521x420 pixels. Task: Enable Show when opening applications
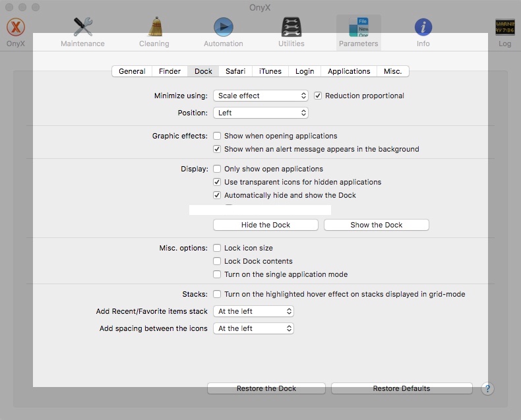[x=217, y=136]
